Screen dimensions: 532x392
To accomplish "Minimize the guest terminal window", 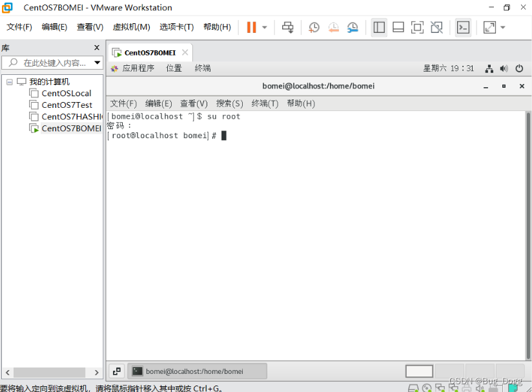I will (486, 87).
